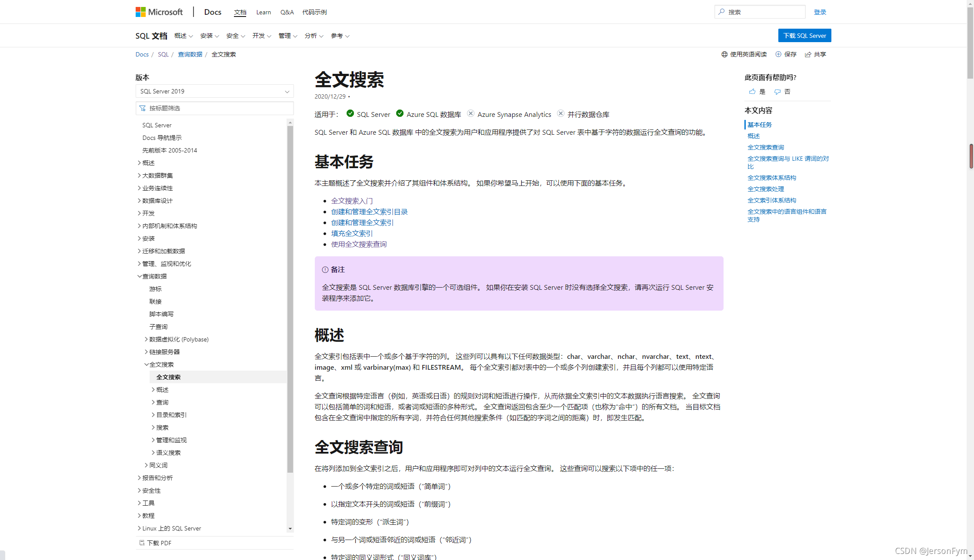Open the 全文搜索入门 link
Image resolution: width=974 pixels, height=560 pixels.
pyautogui.click(x=352, y=201)
